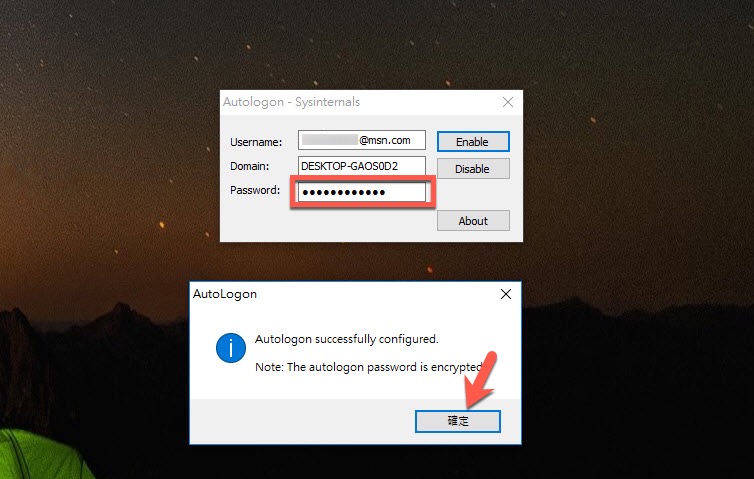Click the AutoLogon dialog title bar
The height and width of the screenshot is (479, 754).
(342, 294)
